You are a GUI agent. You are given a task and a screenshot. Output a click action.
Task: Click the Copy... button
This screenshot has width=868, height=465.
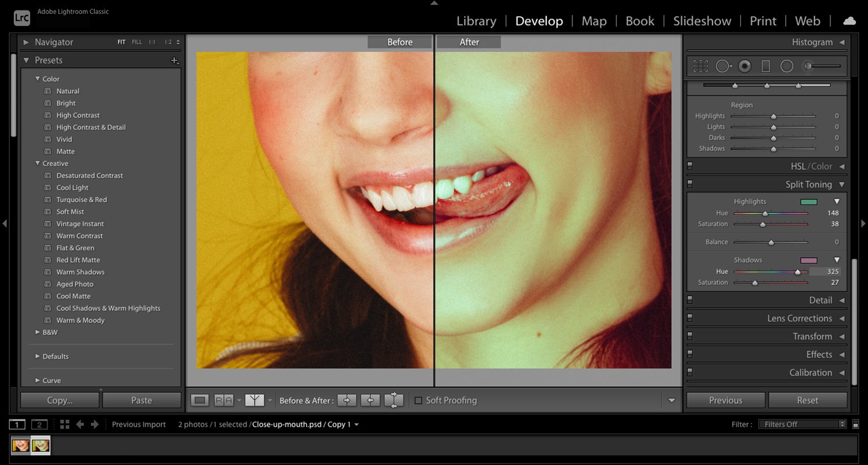pyautogui.click(x=60, y=400)
